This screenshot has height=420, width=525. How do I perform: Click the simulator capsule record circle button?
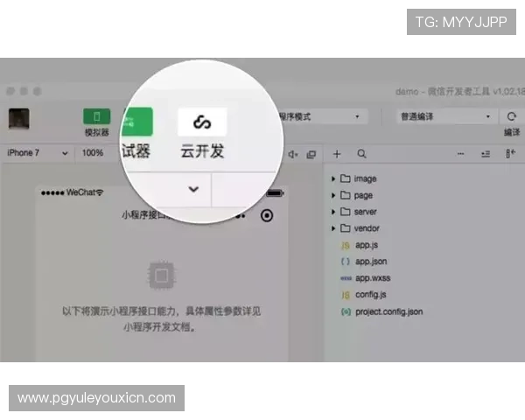pos(267,216)
